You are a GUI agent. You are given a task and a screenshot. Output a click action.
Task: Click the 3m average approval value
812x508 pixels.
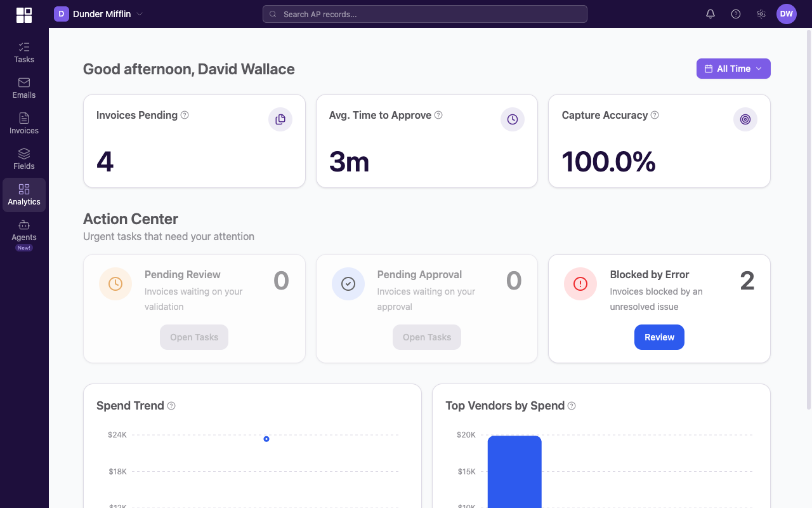point(349,162)
